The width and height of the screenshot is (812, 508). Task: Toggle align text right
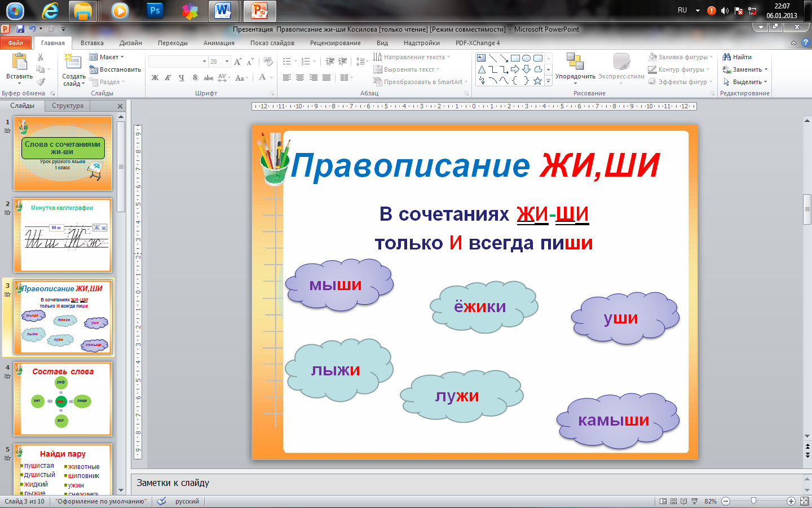click(x=313, y=78)
